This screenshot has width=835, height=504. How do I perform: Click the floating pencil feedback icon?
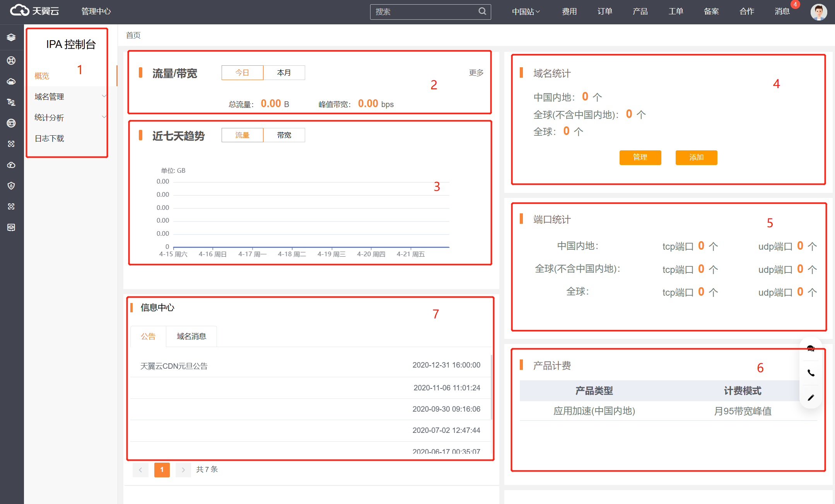[811, 397]
